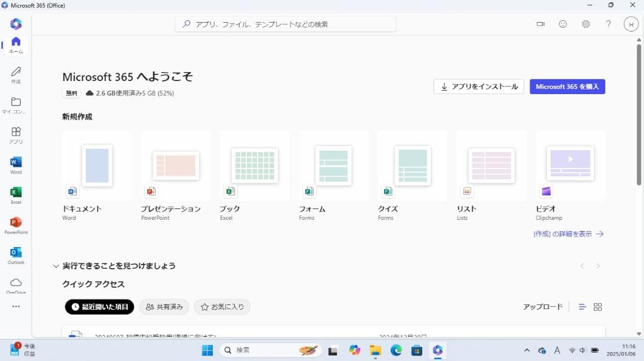Image resolution: width=644 pixels, height=361 pixels.
Task: Create a new Forms フォーム thumbnail
Action: pyautogui.click(x=333, y=166)
